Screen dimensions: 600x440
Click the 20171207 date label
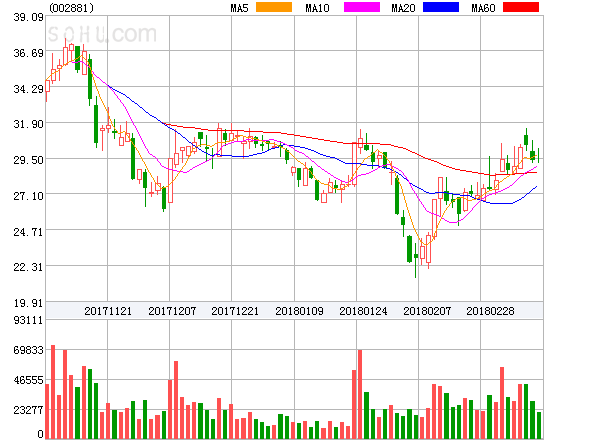pyautogui.click(x=172, y=311)
